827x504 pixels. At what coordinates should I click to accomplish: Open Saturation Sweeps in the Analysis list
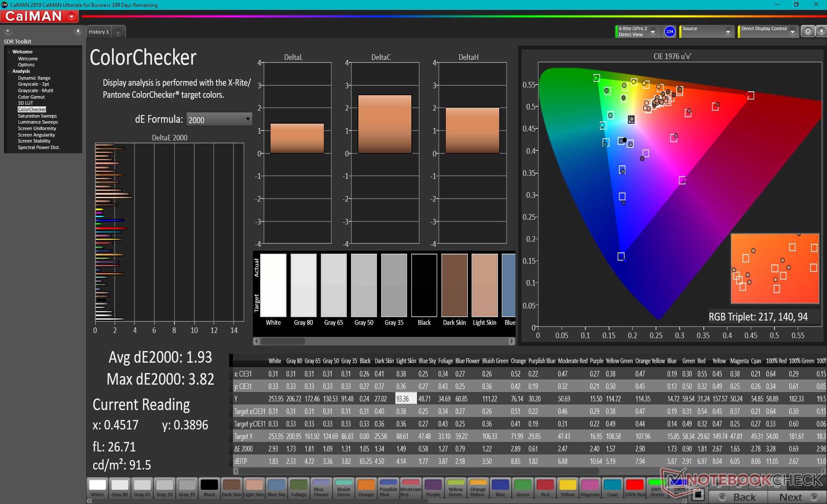click(37, 116)
